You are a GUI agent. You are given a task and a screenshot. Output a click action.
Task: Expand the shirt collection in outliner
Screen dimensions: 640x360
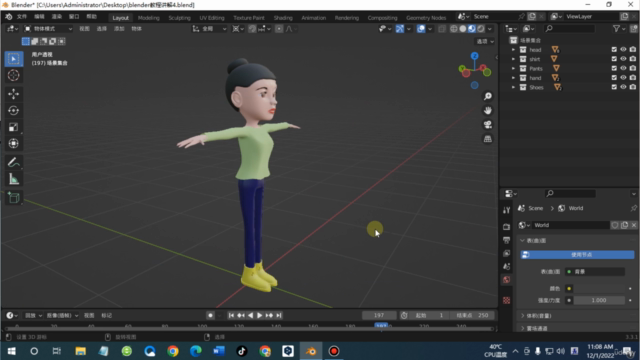click(513, 59)
